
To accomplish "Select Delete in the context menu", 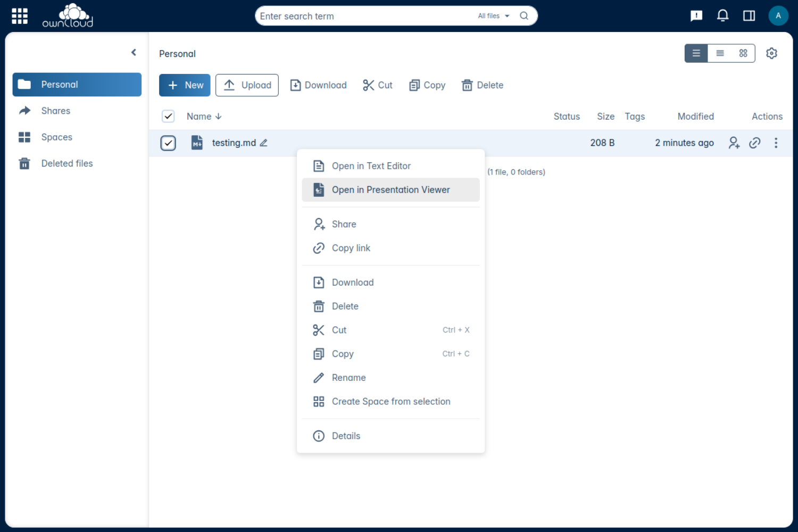I will click(390, 306).
